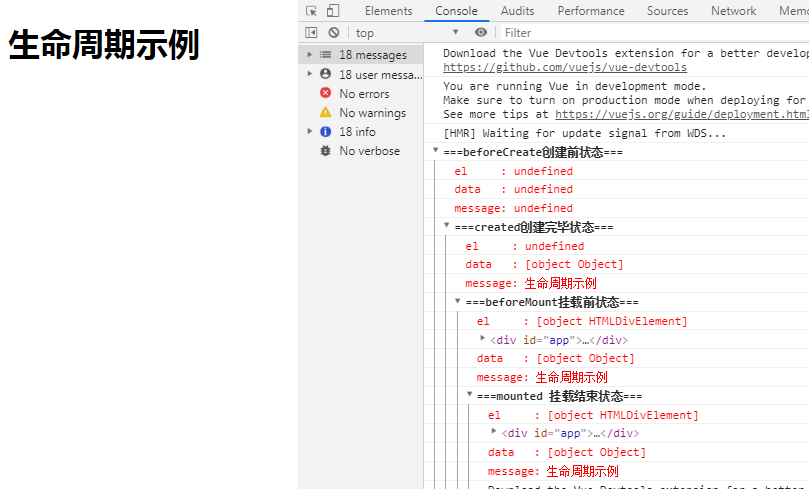Click 'el : undefined' under beforeCreate
Image resolution: width=809 pixels, height=489 pixels.
point(513,171)
